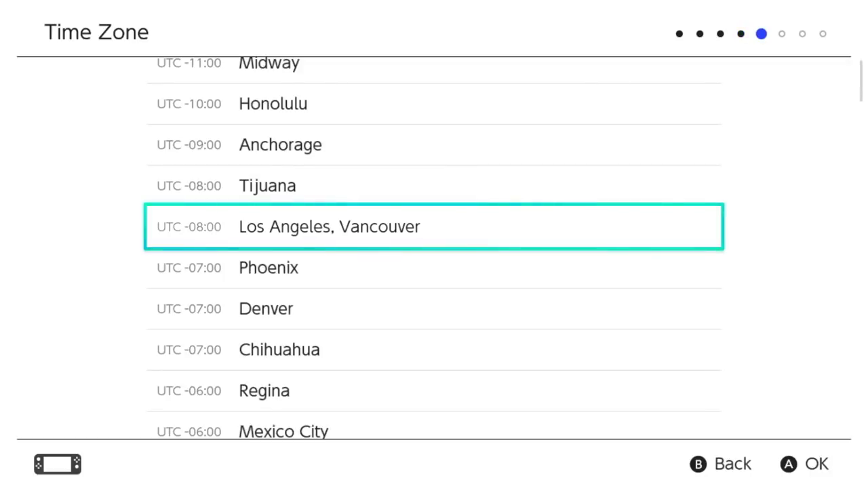Select the Mexico City entry
Image resolution: width=868 pixels, height=488 pixels.
click(x=434, y=426)
